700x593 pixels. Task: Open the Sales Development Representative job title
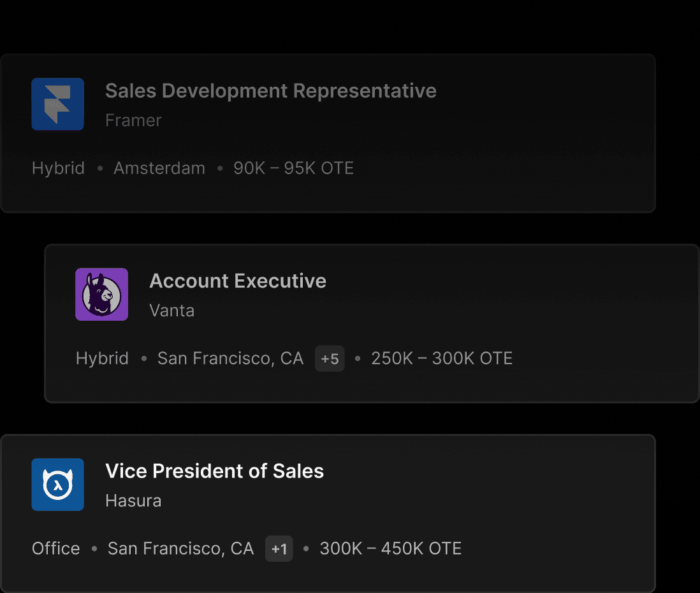point(270,91)
